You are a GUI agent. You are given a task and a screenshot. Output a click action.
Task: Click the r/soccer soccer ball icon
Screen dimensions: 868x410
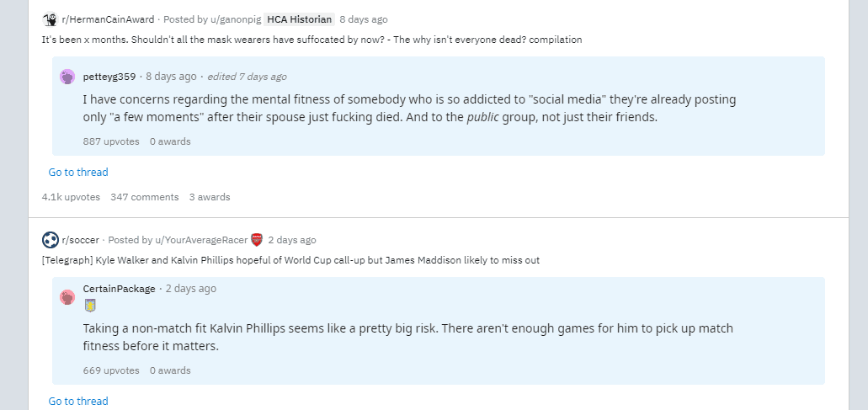pyautogui.click(x=50, y=240)
